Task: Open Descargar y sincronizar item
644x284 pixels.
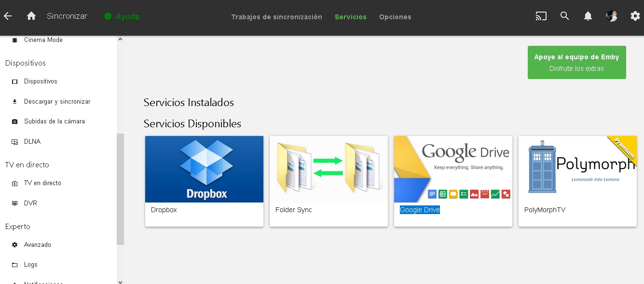Action: point(58,102)
